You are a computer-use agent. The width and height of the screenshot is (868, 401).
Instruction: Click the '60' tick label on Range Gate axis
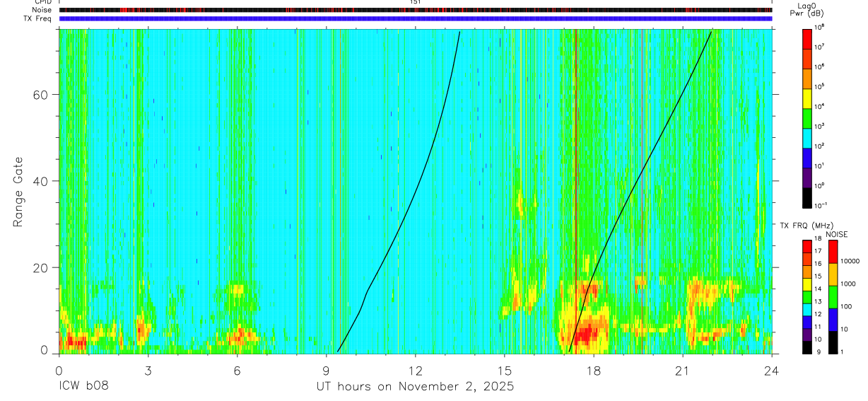41,95
